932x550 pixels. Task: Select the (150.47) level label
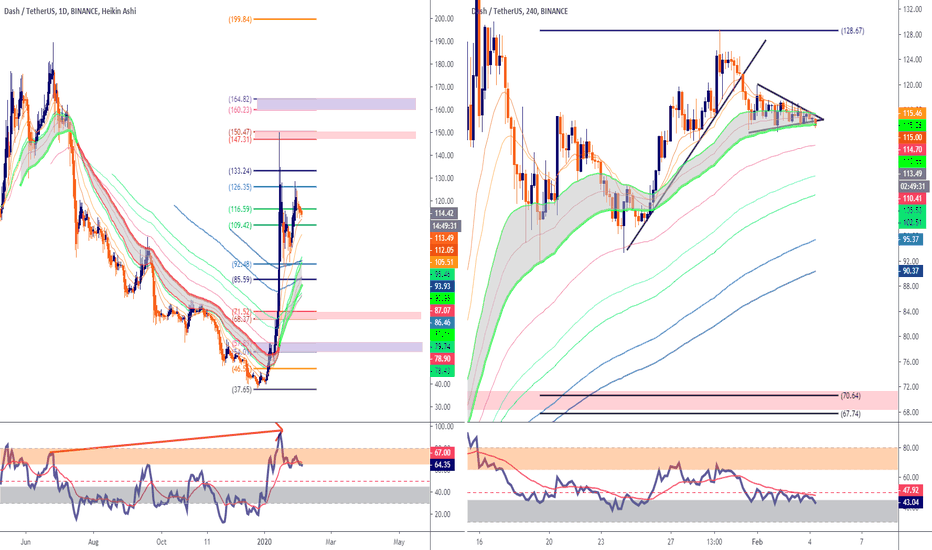click(240, 132)
